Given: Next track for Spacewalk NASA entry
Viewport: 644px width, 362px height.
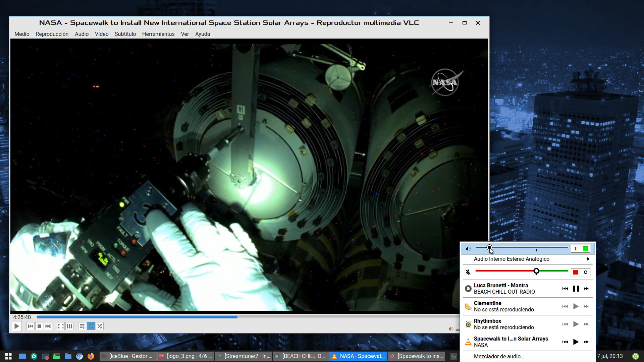Looking at the screenshot, I should pyautogui.click(x=587, y=342).
